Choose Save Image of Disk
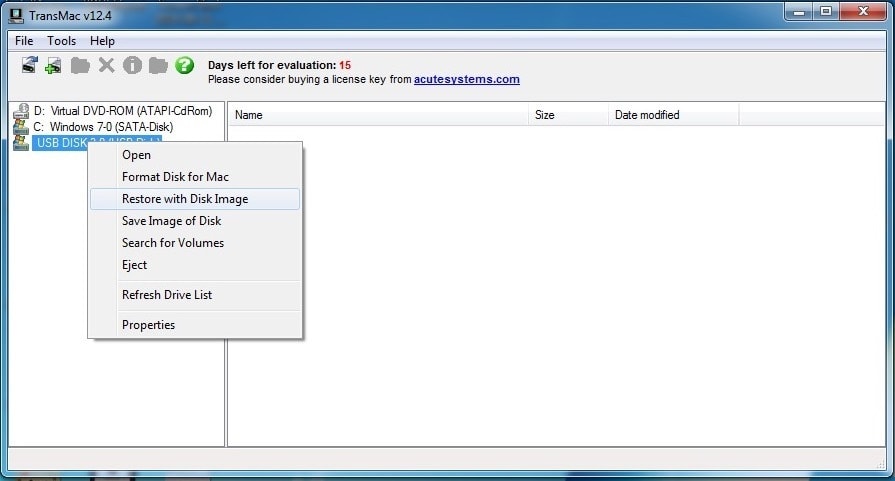This screenshot has width=895, height=481. pos(171,221)
